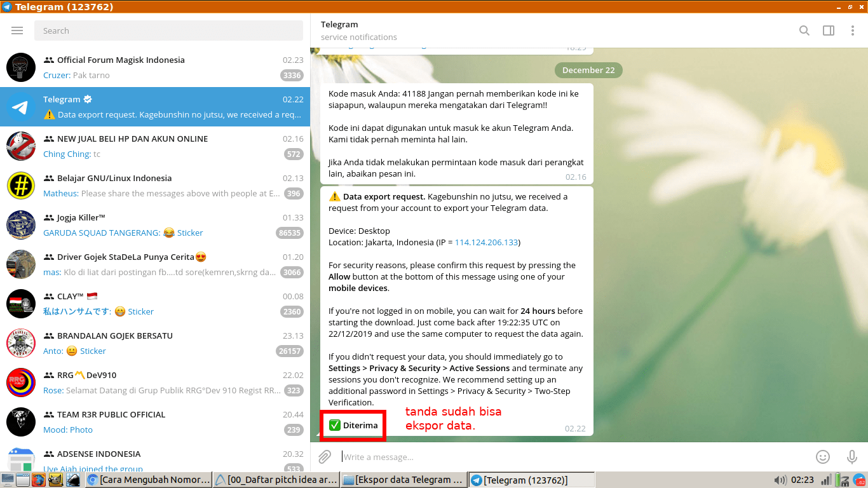Click the volume speaker tray icon

click(x=780, y=480)
